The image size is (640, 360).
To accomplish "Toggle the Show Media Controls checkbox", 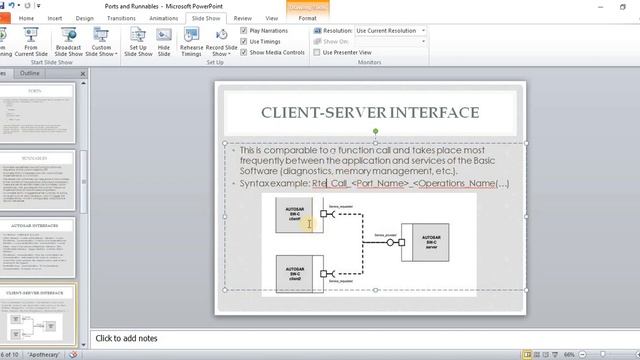I will tap(244, 52).
